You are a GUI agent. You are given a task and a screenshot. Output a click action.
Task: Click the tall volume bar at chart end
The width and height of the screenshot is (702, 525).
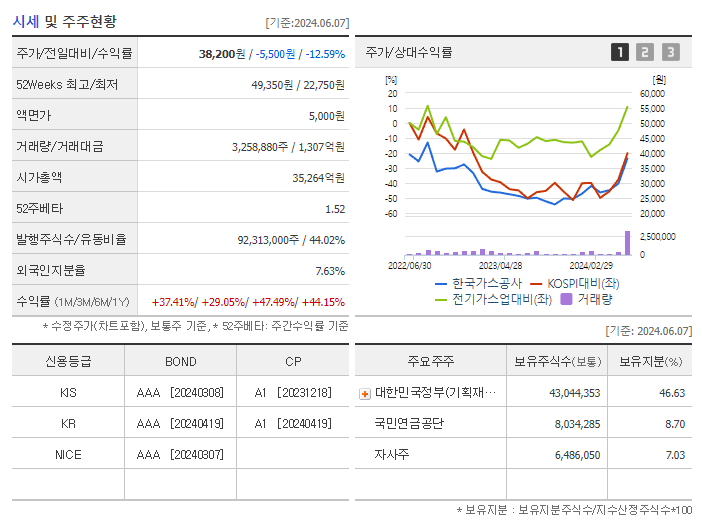(x=627, y=243)
